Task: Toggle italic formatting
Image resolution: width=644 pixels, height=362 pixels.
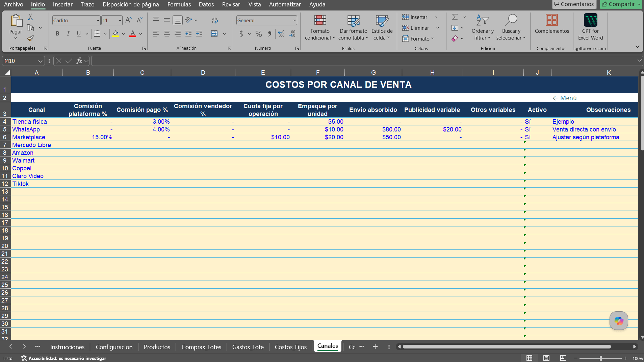Action: [68, 34]
